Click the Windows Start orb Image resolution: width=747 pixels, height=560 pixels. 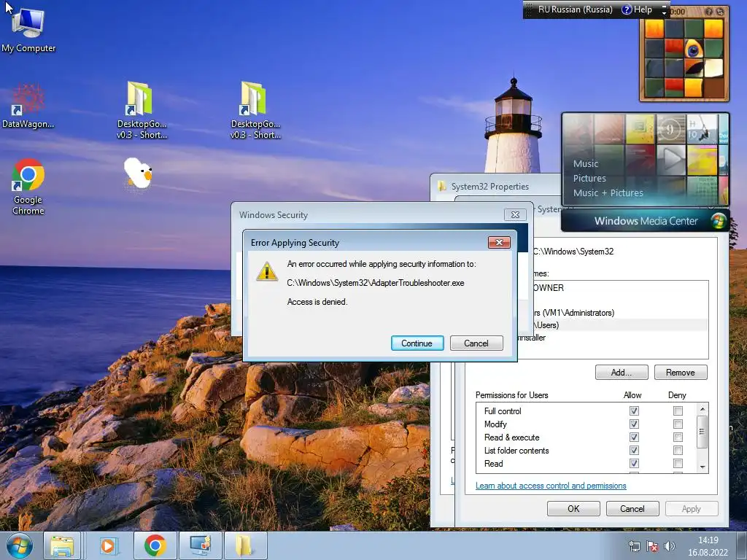(20, 545)
